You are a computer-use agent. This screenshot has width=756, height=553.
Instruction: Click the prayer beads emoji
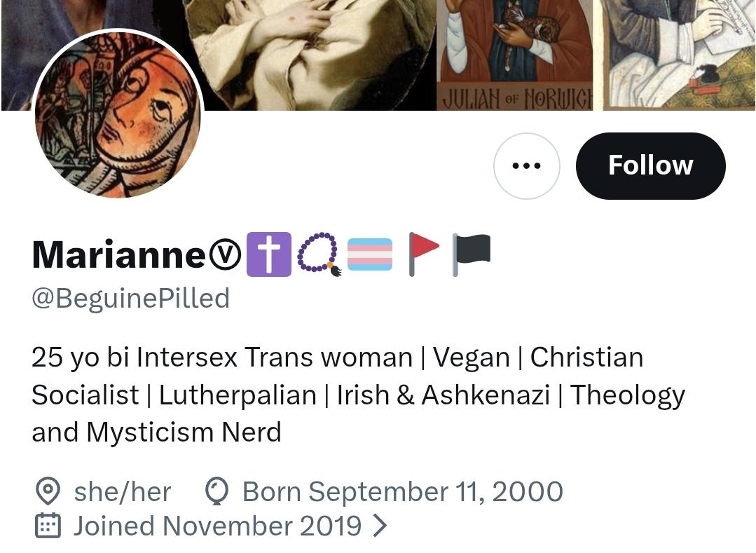click(319, 254)
